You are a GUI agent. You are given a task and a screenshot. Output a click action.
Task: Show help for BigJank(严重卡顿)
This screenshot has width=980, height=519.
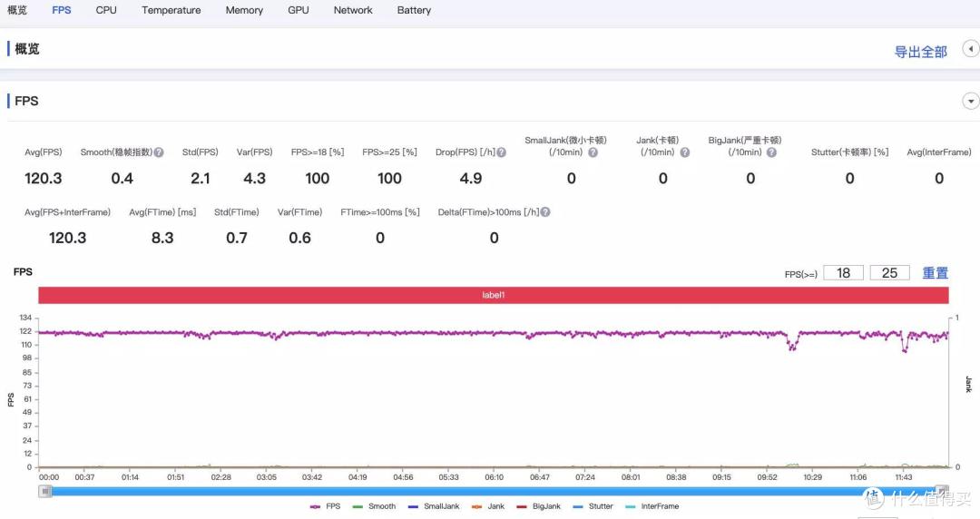pos(771,152)
